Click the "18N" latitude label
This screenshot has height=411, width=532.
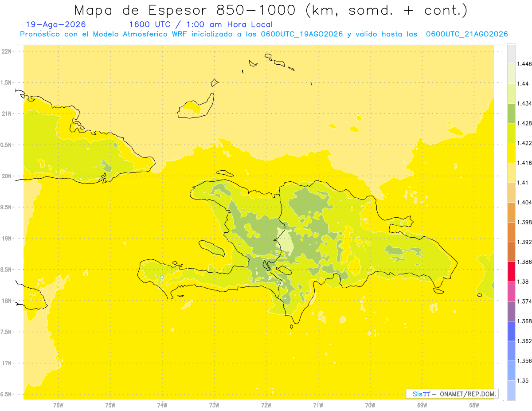click(8, 301)
